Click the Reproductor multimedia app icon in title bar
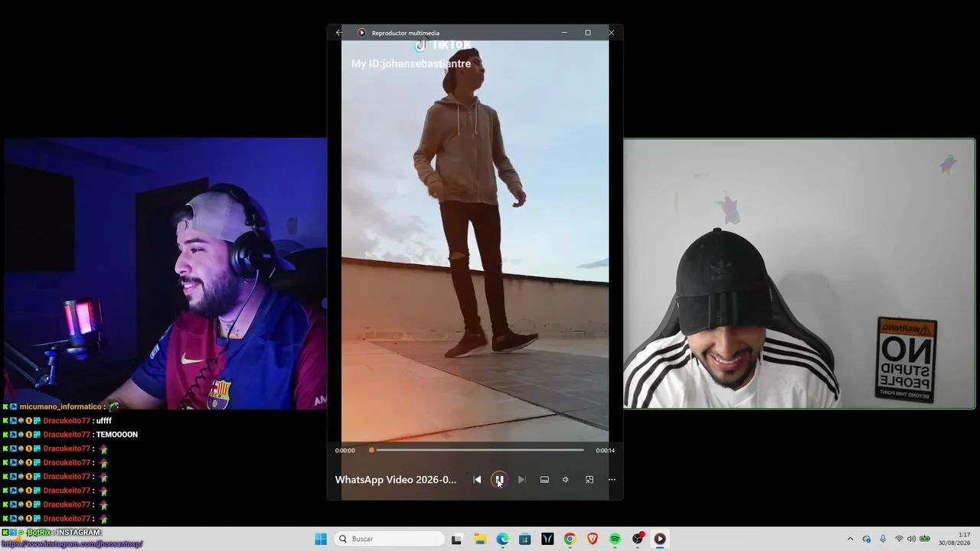 point(361,33)
